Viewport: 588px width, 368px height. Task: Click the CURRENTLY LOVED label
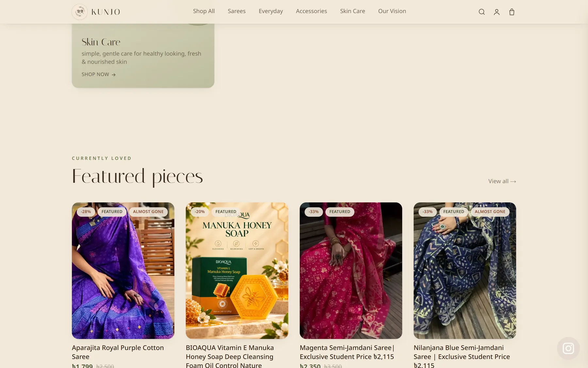[102, 158]
